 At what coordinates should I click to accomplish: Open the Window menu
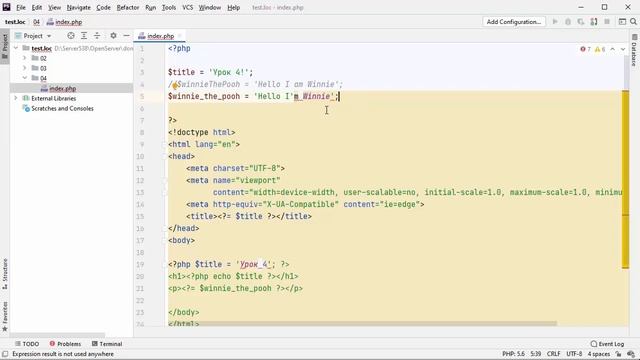click(x=210, y=7)
